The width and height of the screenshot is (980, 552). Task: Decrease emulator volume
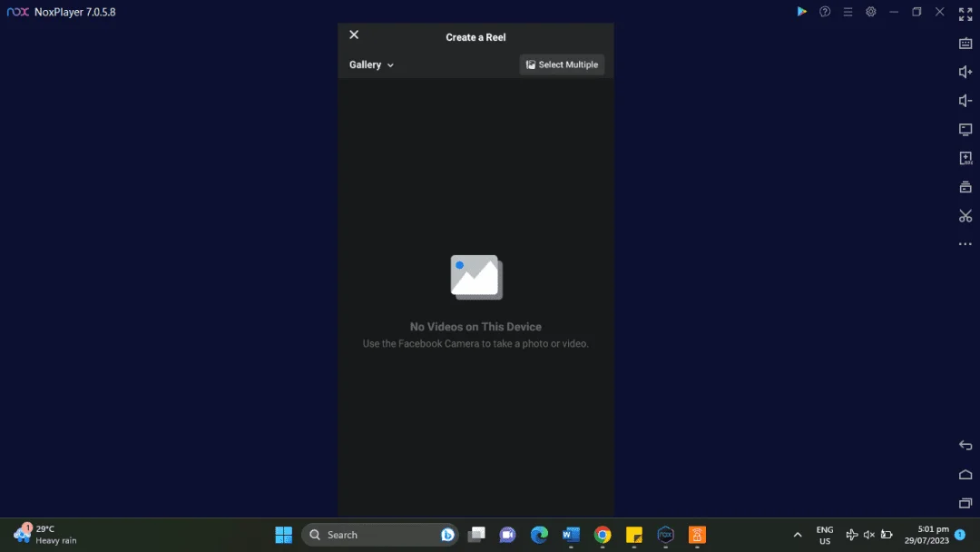tap(965, 101)
